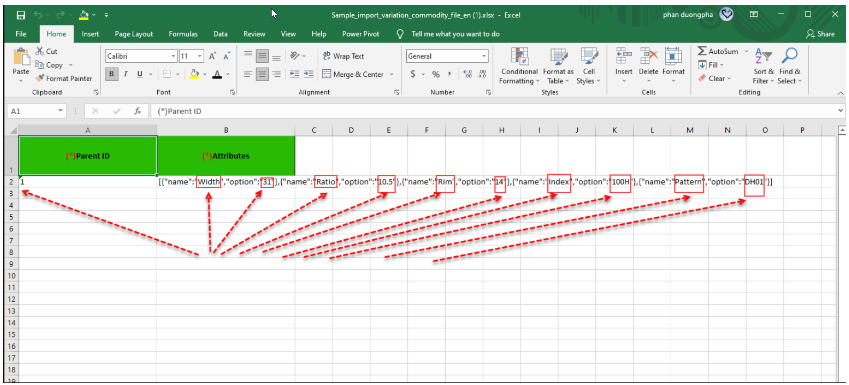Open Conditional Formatting in Styles group
849x385 pixels.
click(519, 66)
